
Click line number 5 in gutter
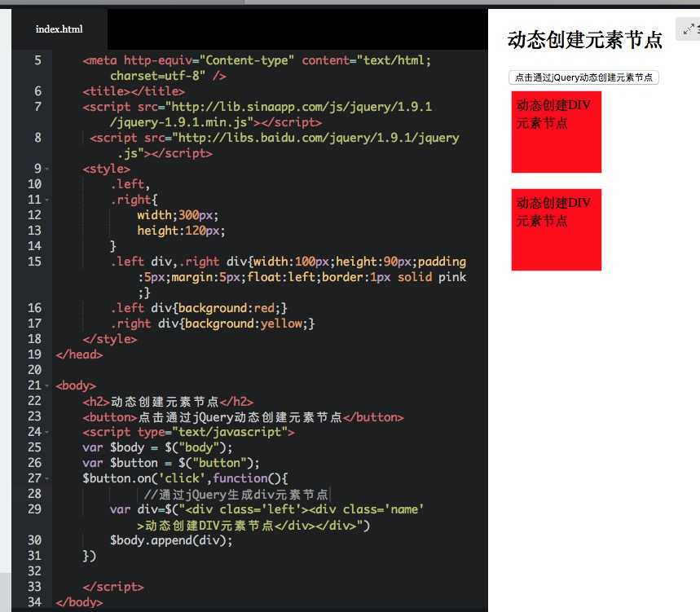pyautogui.click(x=38, y=60)
